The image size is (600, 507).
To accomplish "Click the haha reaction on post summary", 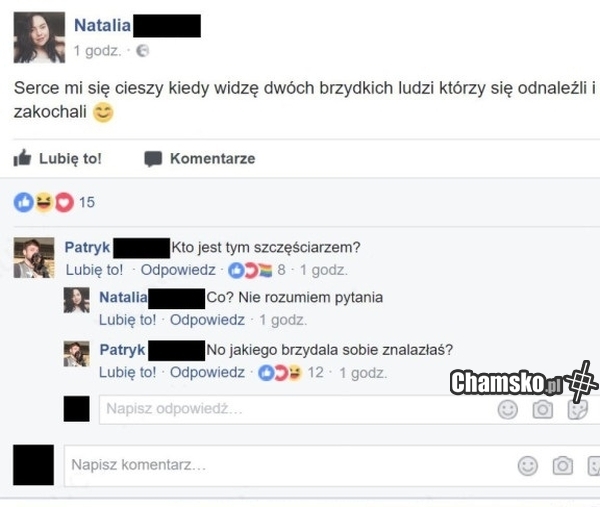I will [44, 202].
